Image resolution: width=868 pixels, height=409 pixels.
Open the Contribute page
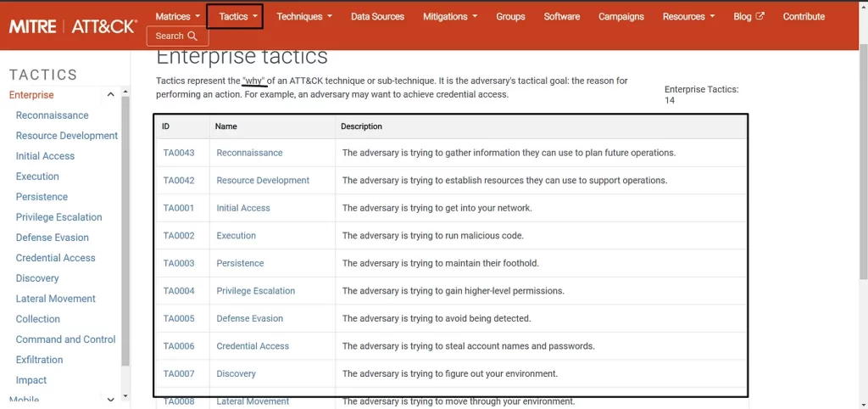click(804, 17)
